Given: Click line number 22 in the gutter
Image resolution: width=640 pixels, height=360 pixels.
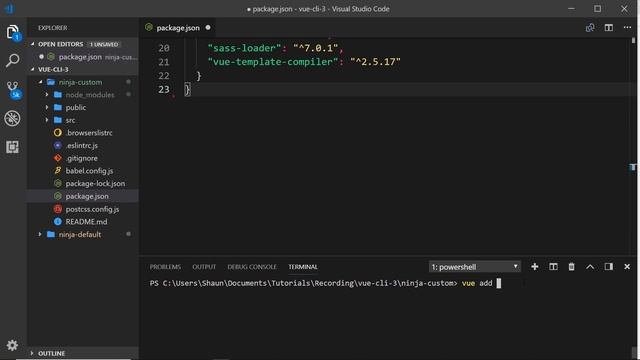Looking at the screenshot, I should point(164,76).
